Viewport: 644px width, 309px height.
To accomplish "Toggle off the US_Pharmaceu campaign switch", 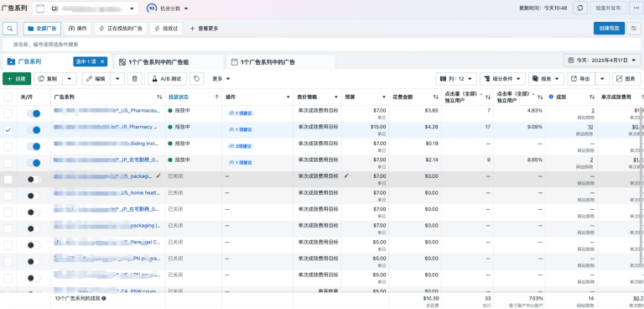I will 34,113.
